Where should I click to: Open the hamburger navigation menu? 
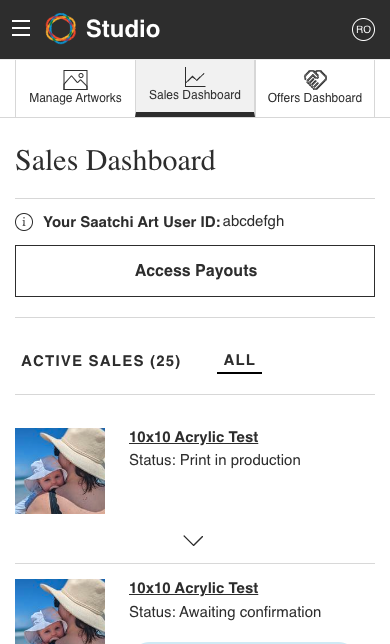pyautogui.click(x=21, y=28)
